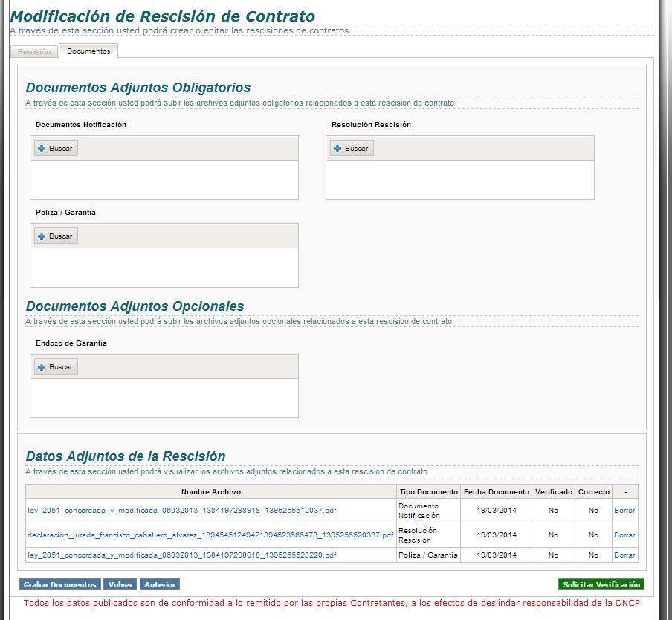
Task: Select the Documentos tab
Action: (x=88, y=51)
